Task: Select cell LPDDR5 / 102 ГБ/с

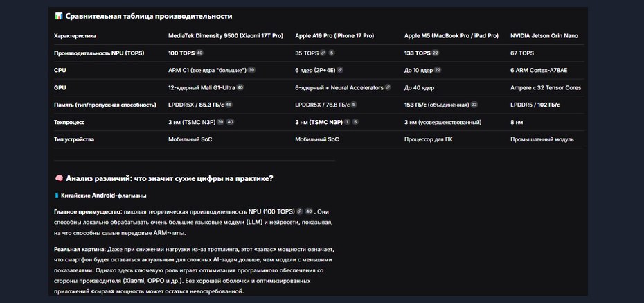Action: click(535, 105)
